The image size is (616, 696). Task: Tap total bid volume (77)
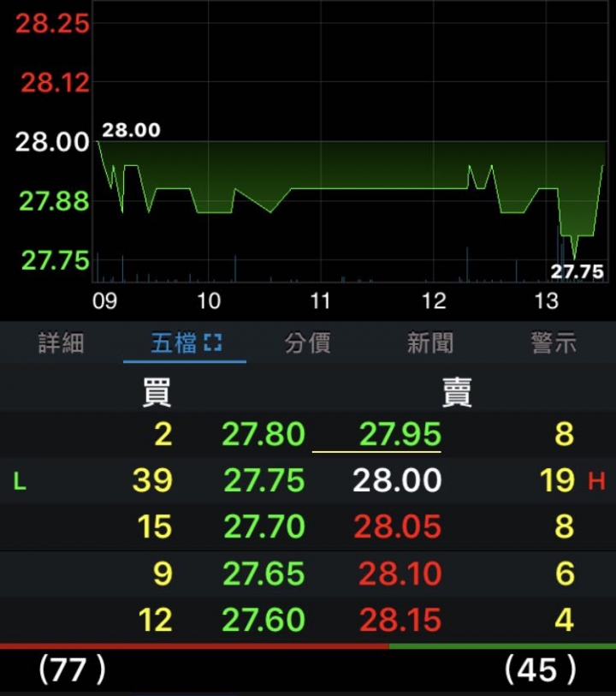[x=72, y=669]
